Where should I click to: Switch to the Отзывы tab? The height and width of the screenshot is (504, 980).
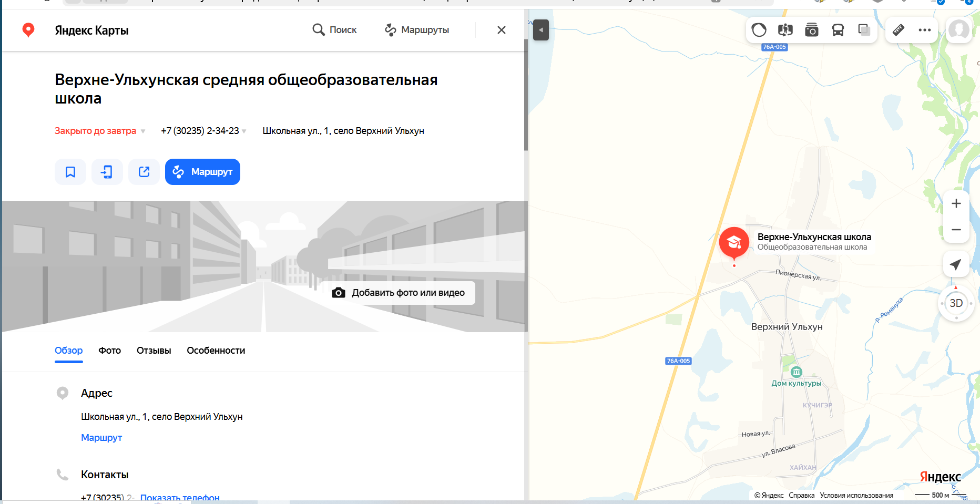(154, 351)
